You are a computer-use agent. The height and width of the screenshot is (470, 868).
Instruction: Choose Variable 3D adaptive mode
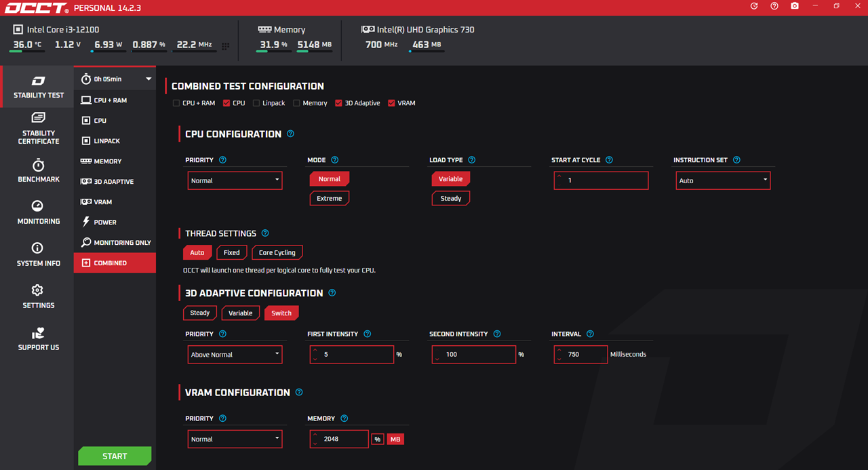tap(241, 313)
